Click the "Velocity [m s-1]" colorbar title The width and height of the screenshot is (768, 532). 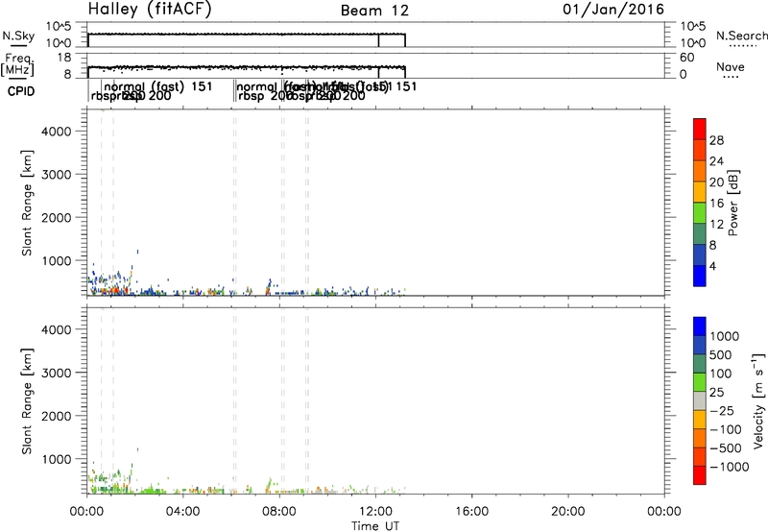[x=758, y=400]
